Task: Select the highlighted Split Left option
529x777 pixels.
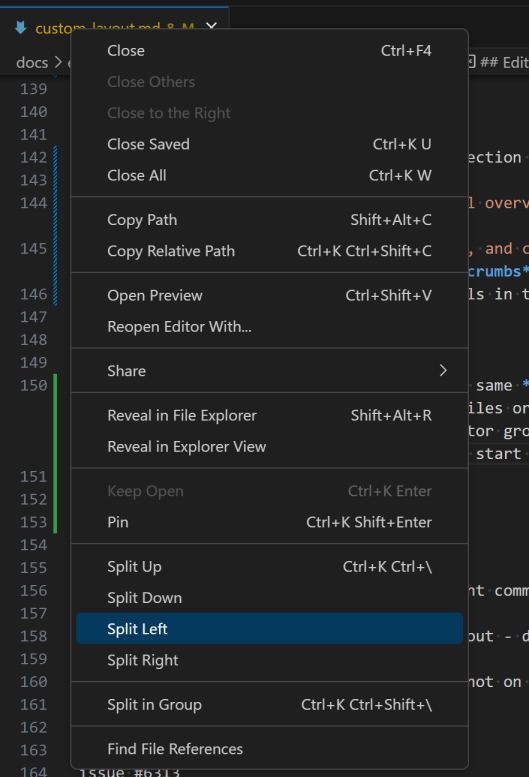Action: [x=269, y=629]
